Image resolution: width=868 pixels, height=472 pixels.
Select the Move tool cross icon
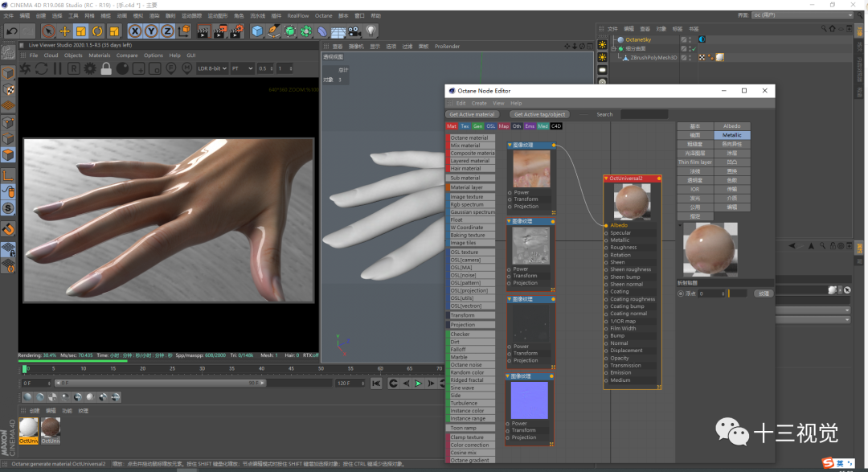click(x=65, y=31)
